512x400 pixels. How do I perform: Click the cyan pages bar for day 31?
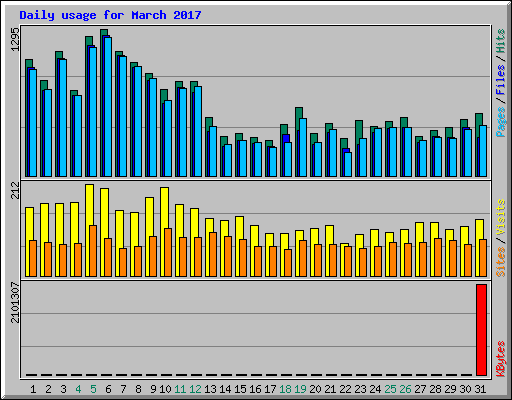483,151
